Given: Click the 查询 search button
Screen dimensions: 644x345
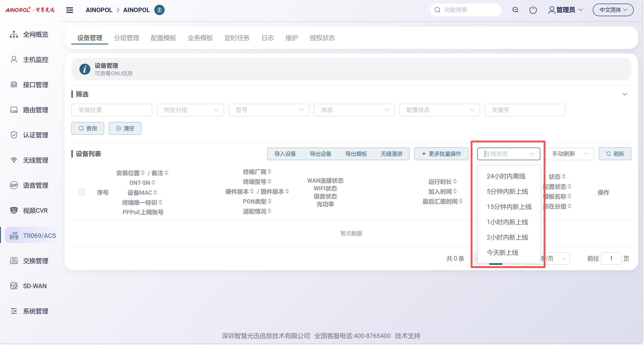Looking at the screenshot, I should tap(88, 128).
